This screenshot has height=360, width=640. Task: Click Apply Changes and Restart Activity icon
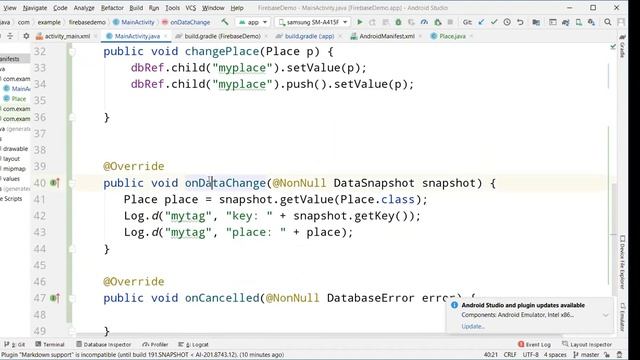pyautogui.click(x=372, y=22)
